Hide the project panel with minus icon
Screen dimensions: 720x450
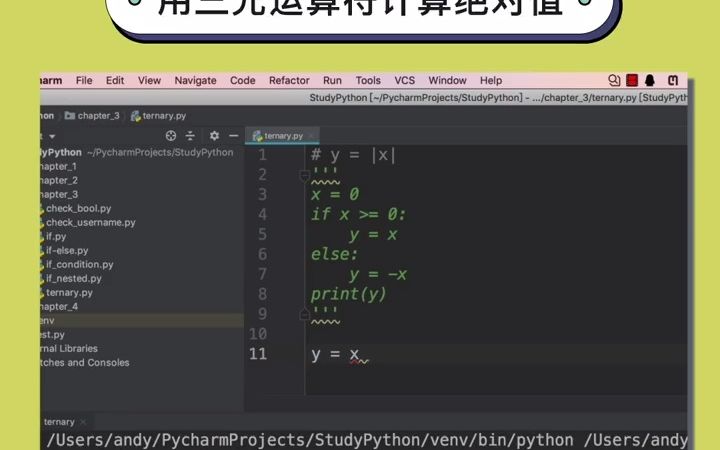[233, 136]
